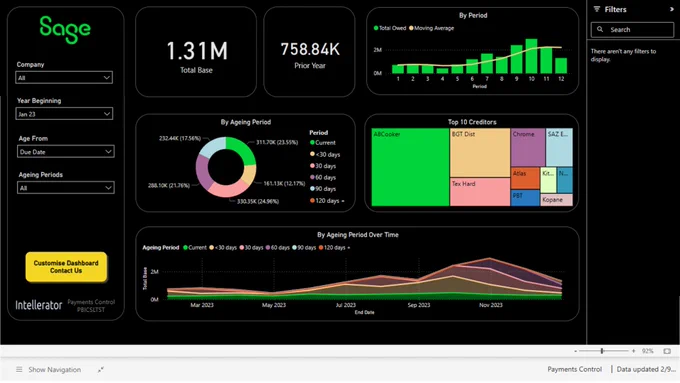Select the Tex Hard treemap tile
This screenshot has height=383, width=680.
point(480,192)
